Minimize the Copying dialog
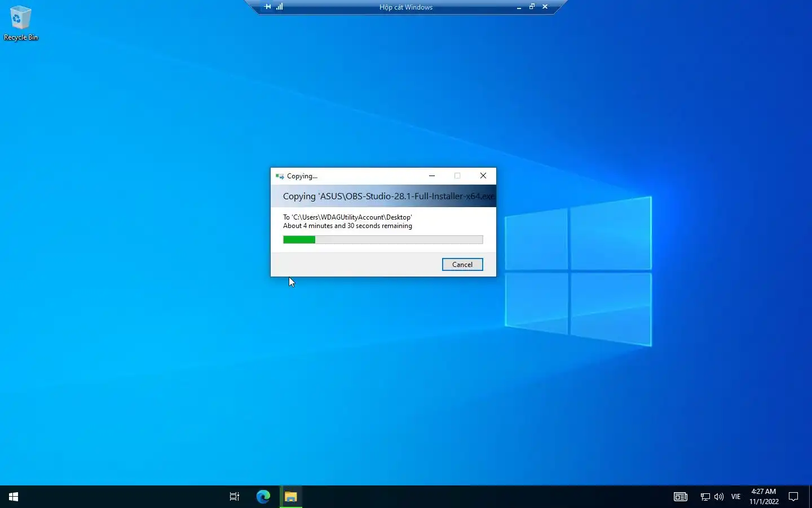 pyautogui.click(x=432, y=176)
